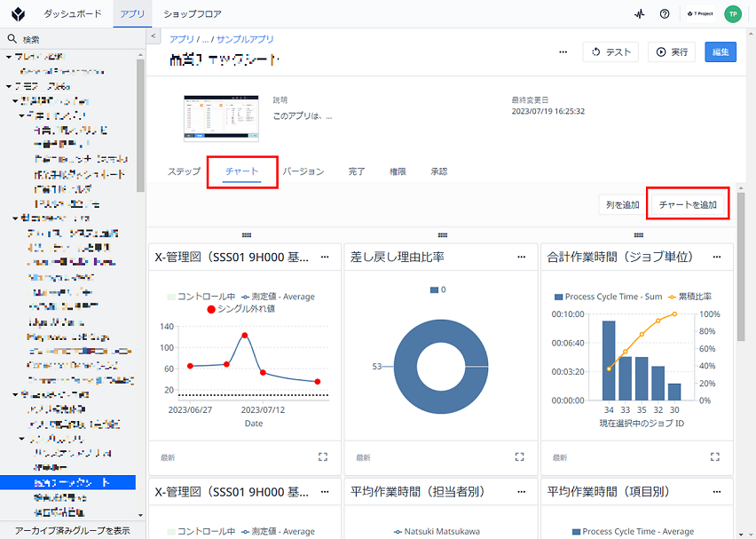Viewport: 756px width, 539px height.
Task: Expand 合計作業時間 chart to fullscreen
Action: coord(715,457)
